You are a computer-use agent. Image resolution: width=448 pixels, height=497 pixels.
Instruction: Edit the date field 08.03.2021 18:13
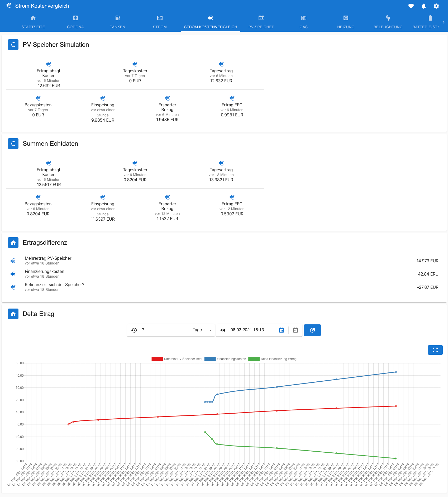click(x=252, y=330)
